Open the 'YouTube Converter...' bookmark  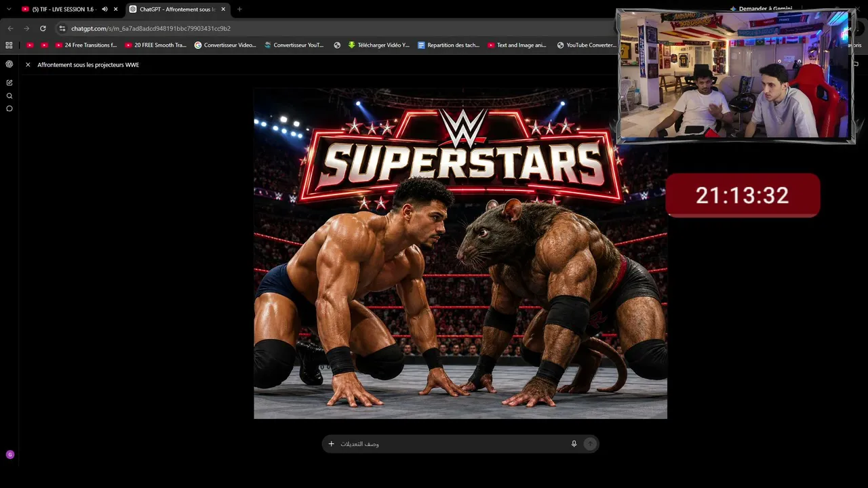click(x=587, y=45)
